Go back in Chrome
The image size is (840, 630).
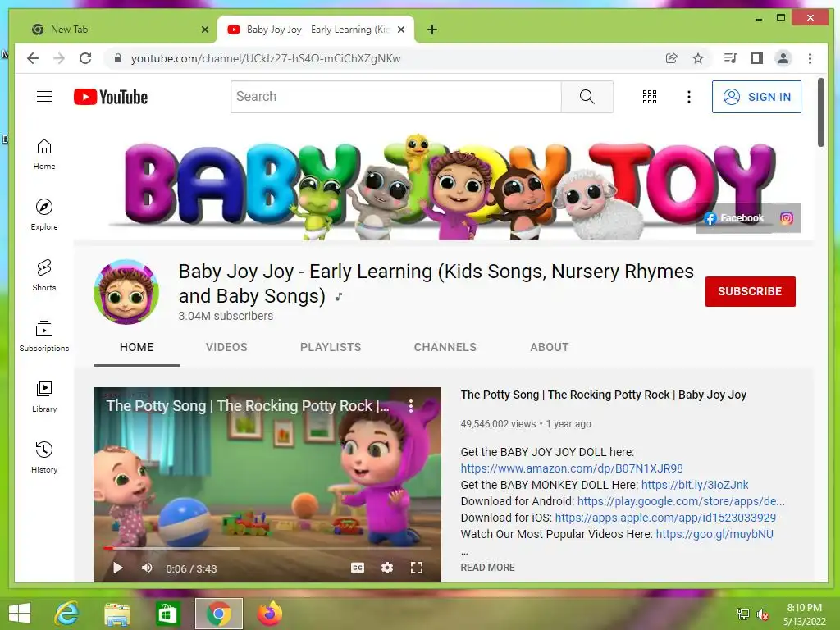tap(33, 58)
